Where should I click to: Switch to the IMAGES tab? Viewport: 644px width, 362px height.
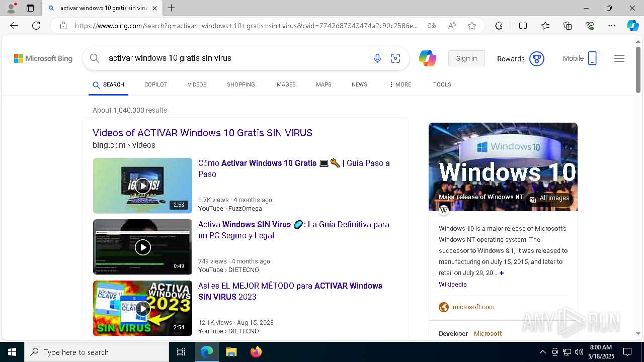coord(285,84)
